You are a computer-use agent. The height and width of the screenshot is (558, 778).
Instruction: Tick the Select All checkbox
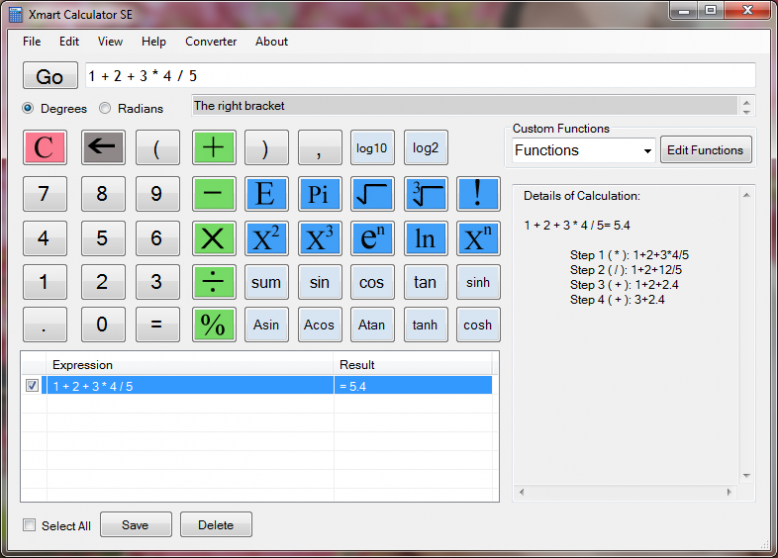pos(30,525)
